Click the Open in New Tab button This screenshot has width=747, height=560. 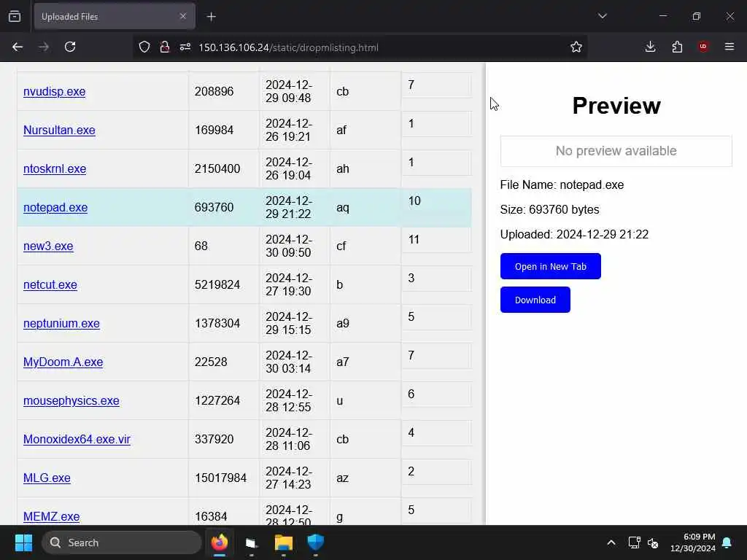[550, 266]
